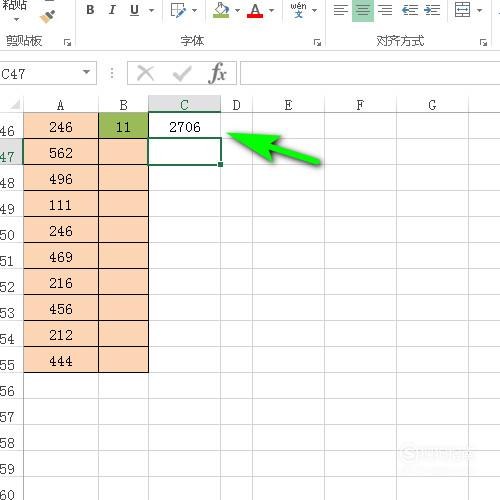Screen dimensions: 500x500
Task: Select cell A52 with 216
Action: pos(61,282)
